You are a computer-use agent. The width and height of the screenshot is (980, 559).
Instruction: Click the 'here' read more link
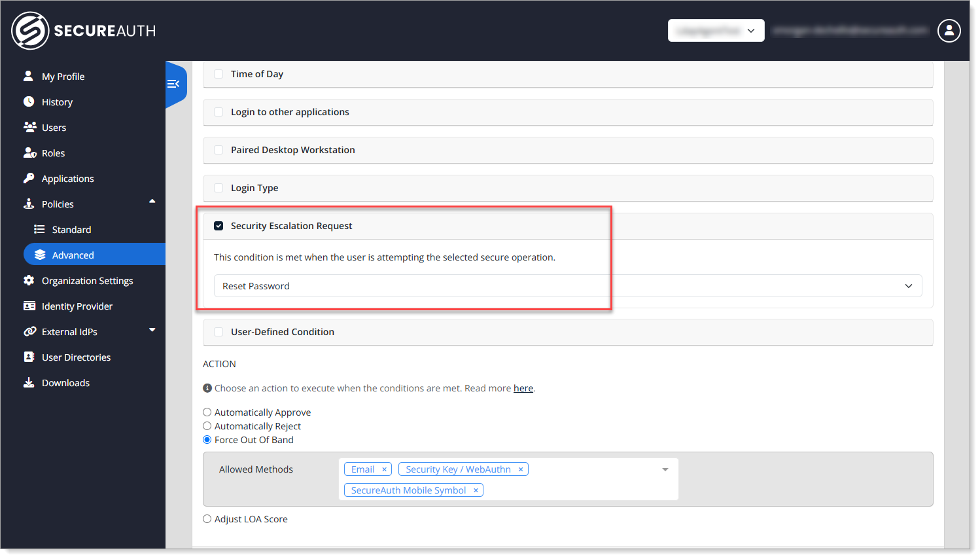click(x=523, y=388)
